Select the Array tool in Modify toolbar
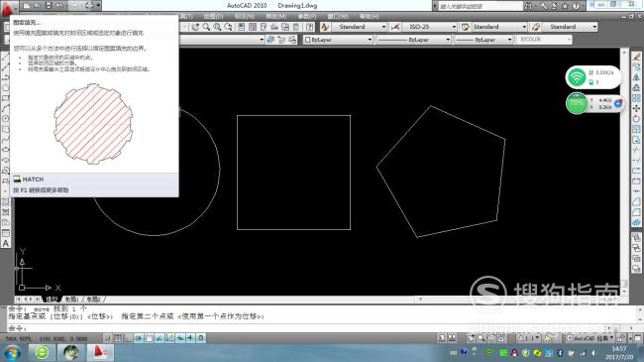The width and height of the screenshot is (644, 362). click(x=636, y=98)
